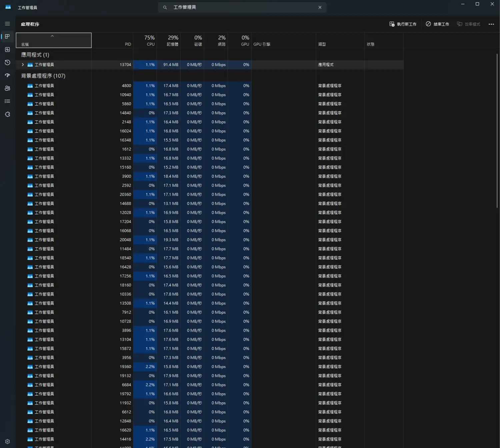This screenshot has height=448, width=500.
Task: Expand the 工作管理員 app row PID 13704
Action: pyautogui.click(x=23, y=65)
